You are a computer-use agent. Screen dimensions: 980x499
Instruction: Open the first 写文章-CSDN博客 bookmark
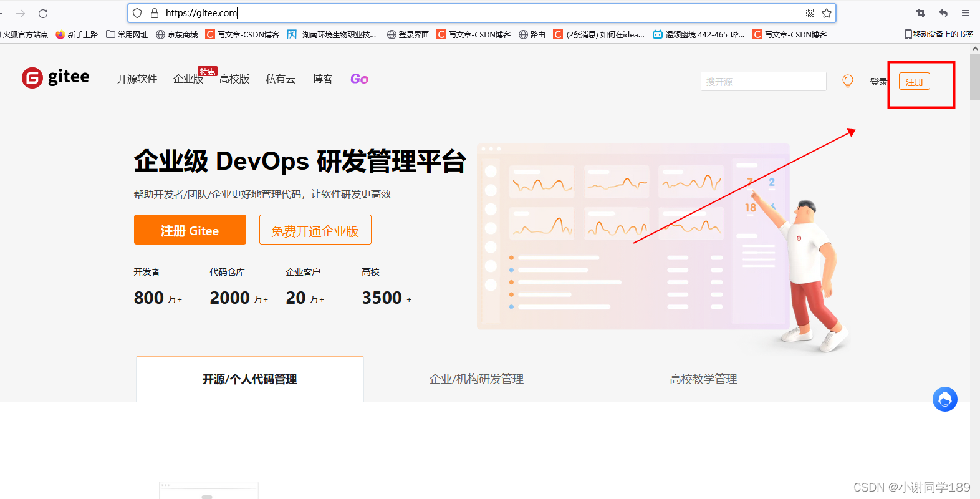[x=243, y=34]
